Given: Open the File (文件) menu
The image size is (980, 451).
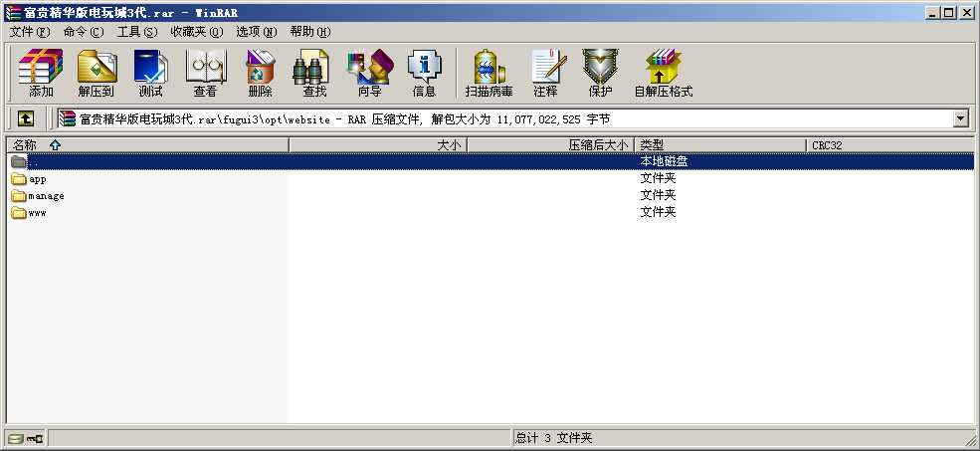Looking at the screenshot, I should pyautogui.click(x=30, y=31).
